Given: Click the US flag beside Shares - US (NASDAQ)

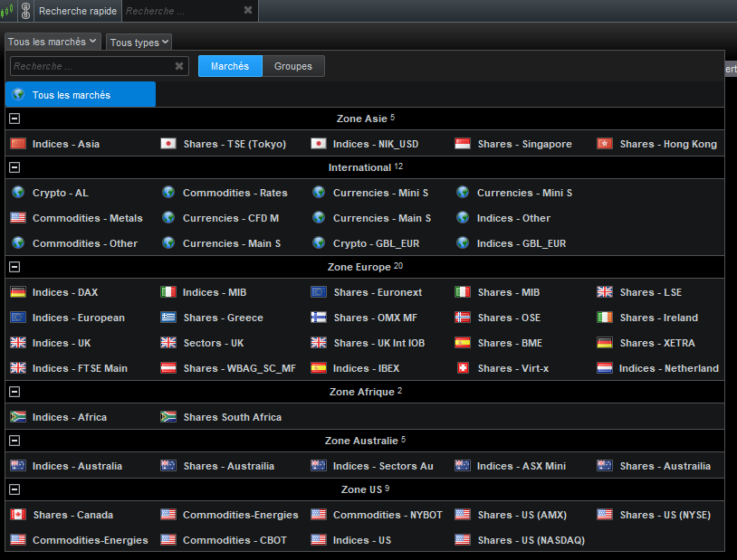Looking at the screenshot, I should coord(463,540).
